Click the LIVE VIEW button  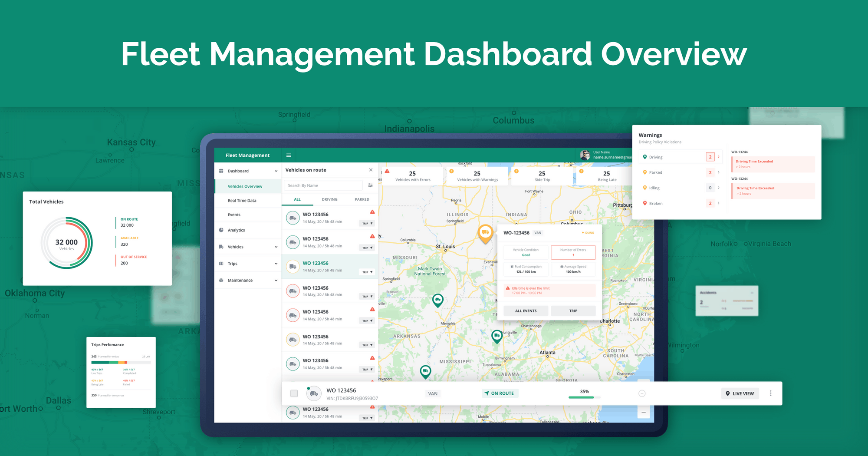[740, 393]
